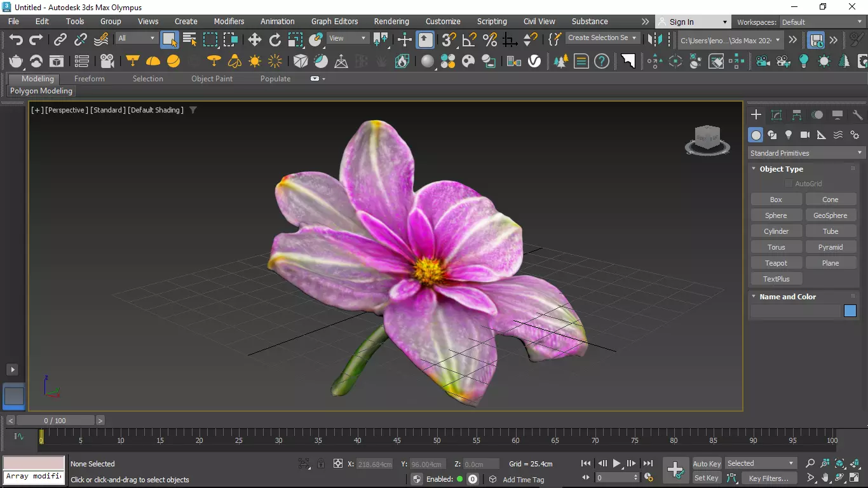The image size is (868, 488).
Task: Open the View reference coordinate system dropdown
Action: pyautogui.click(x=348, y=38)
